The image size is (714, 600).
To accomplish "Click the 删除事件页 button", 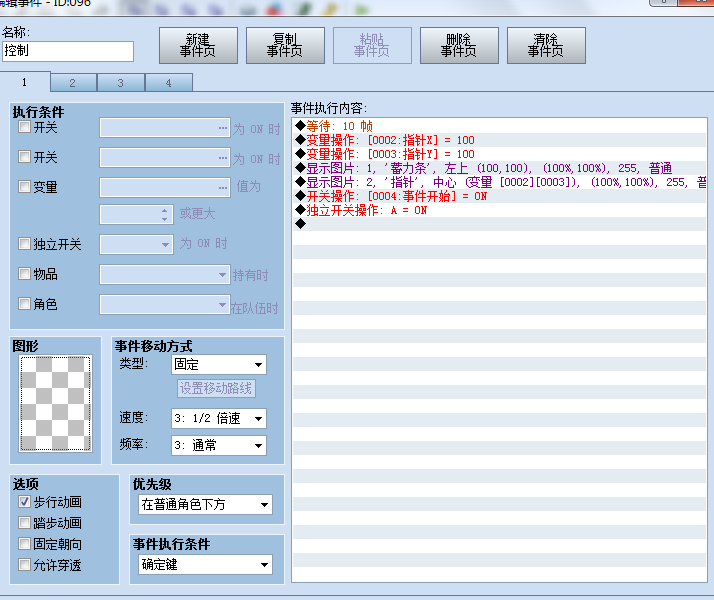I will pos(459,46).
